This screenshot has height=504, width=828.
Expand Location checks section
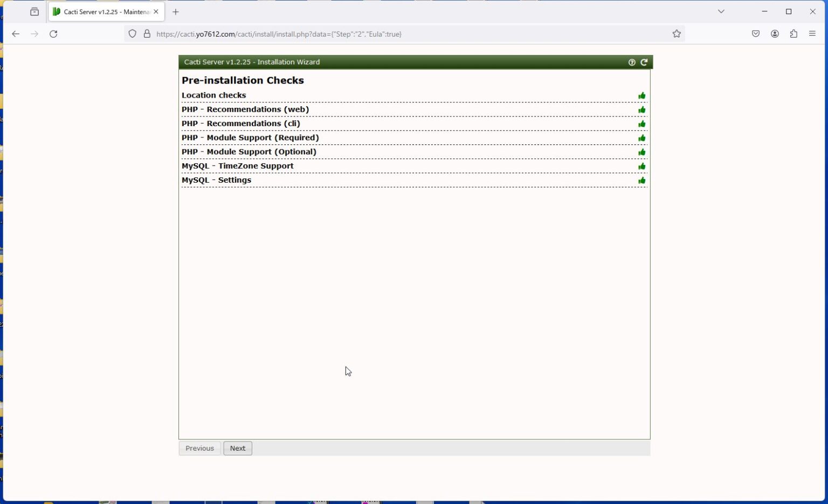click(x=214, y=95)
